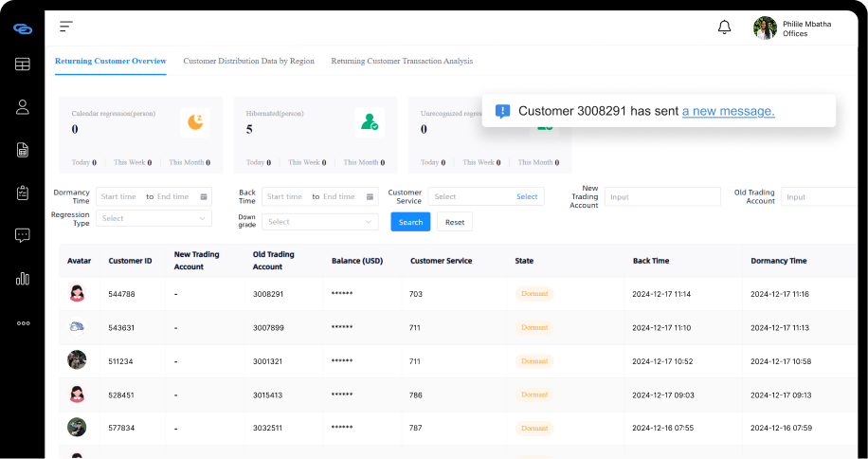
Task: Open the 'a new message' notification link
Action: (x=728, y=111)
